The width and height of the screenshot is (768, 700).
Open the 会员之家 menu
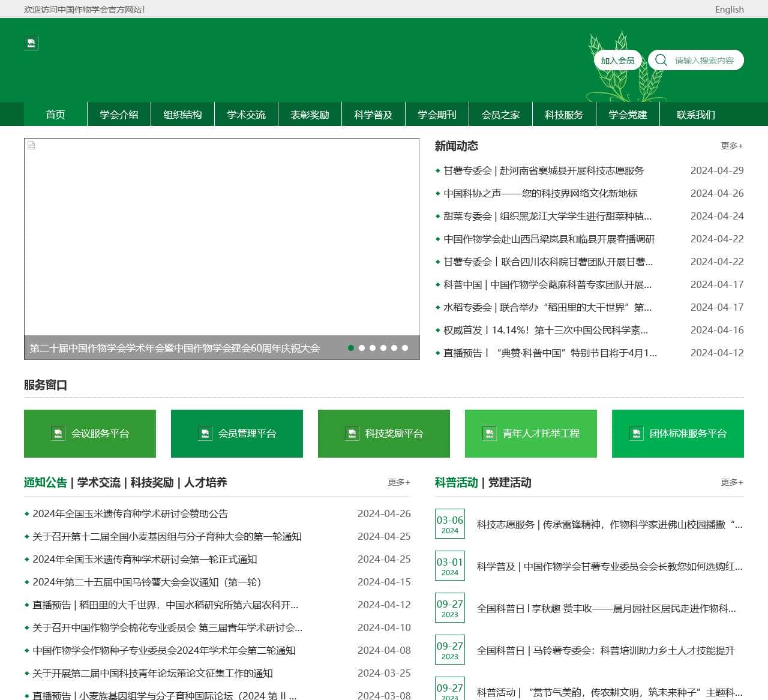pos(500,114)
